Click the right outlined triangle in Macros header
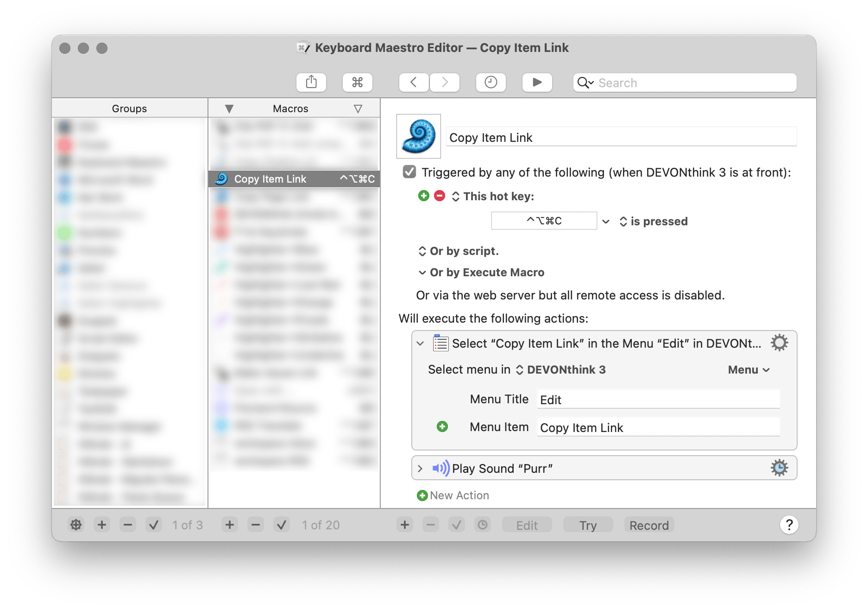The height and width of the screenshot is (610, 868). [x=358, y=109]
